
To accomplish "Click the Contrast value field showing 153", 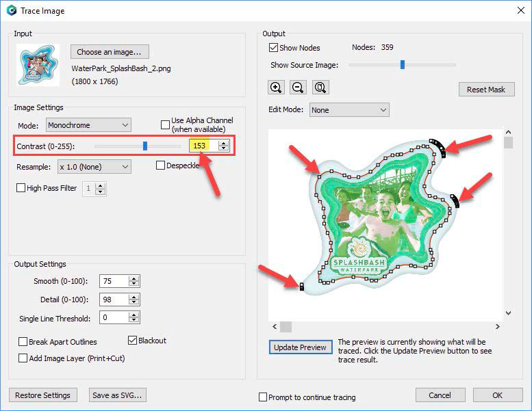I will 203,146.
